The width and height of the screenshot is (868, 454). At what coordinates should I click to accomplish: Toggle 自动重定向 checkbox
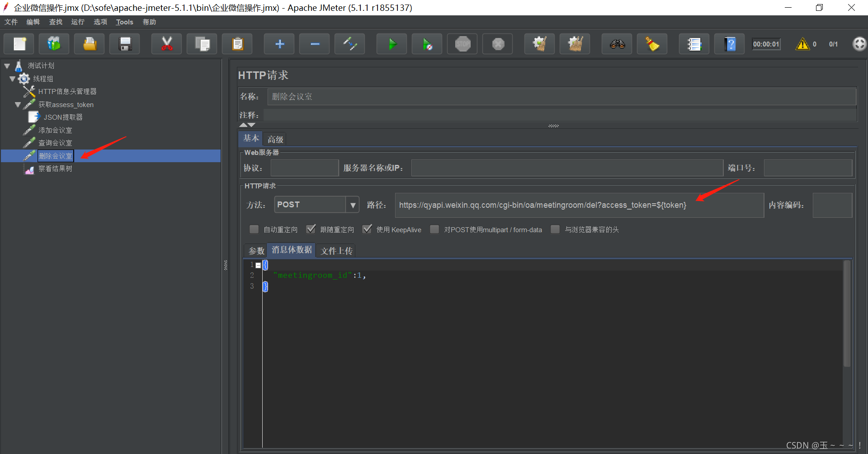pos(254,229)
